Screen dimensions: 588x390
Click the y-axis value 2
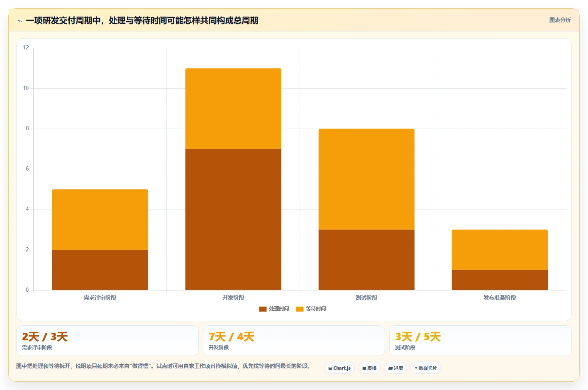click(27, 250)
